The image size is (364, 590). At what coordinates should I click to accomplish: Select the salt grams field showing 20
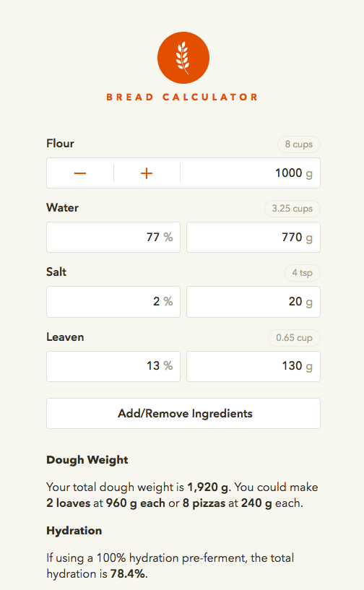pyautogui.click(x=253, y=302)
